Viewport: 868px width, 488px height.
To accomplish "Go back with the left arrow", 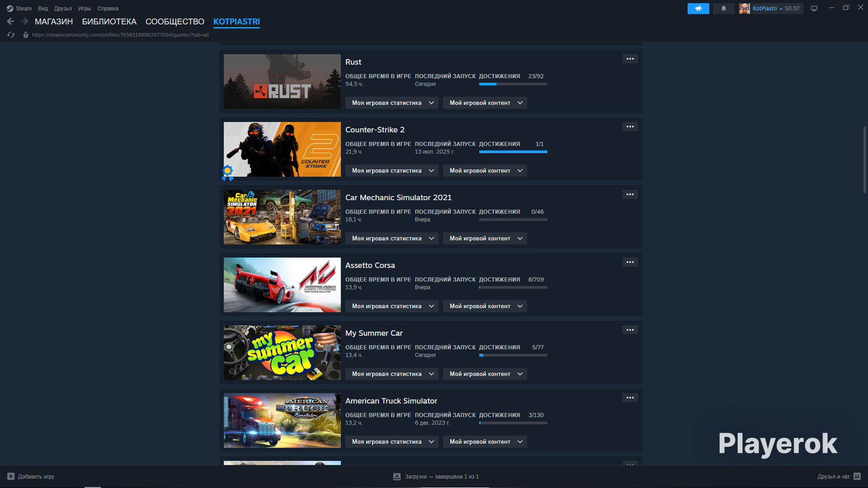I will (x=10, y=21).
